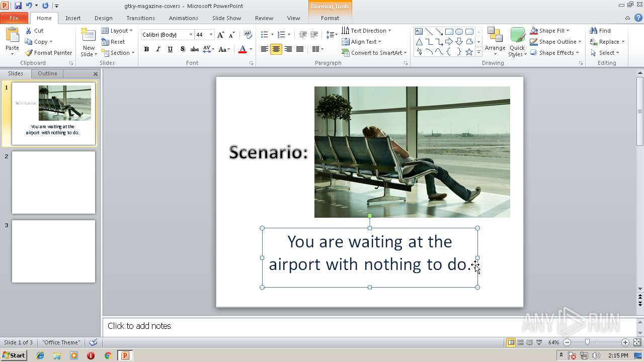Screen dimensions: 644x362
Task: Click the Select button
Action: [604, 53]
